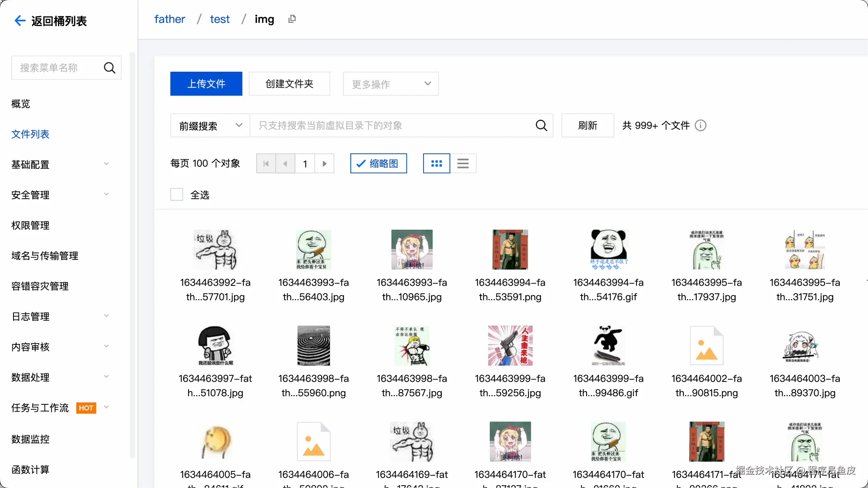Click the object search magnifier icon
The width and height of the screenshot is (868, 488).
click(x=541, y=125)
